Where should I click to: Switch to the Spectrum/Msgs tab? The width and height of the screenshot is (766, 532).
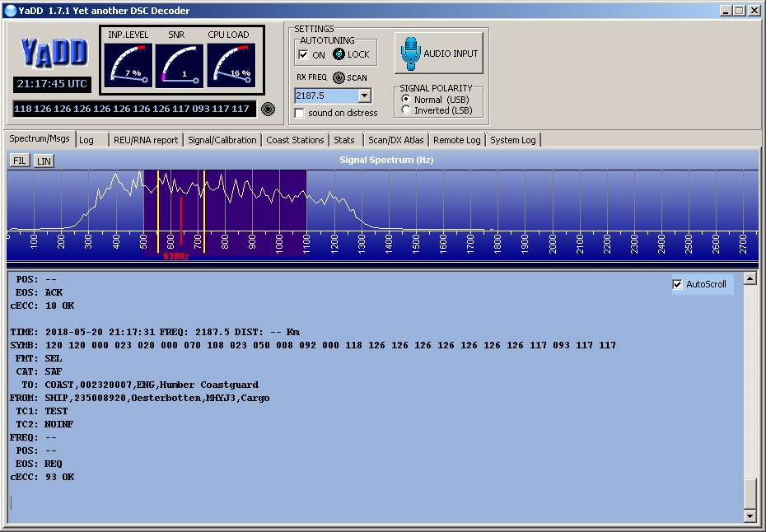[x=40, y=138]
